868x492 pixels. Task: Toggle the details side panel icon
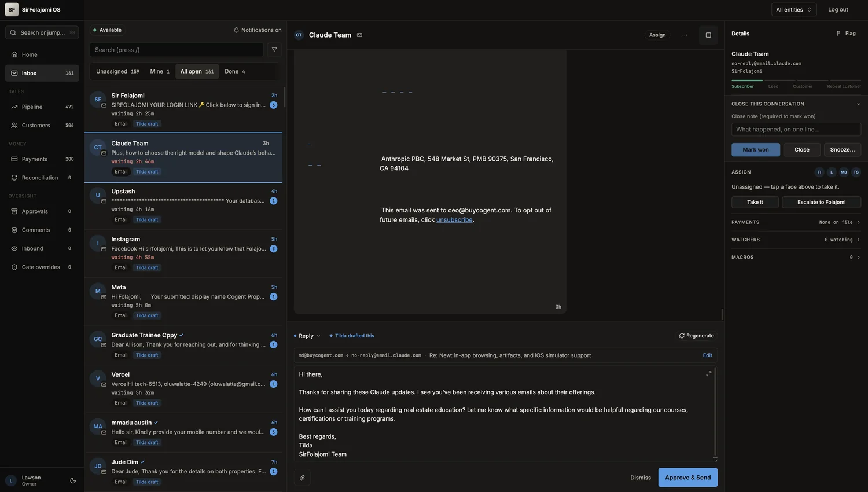pos(708,35)
